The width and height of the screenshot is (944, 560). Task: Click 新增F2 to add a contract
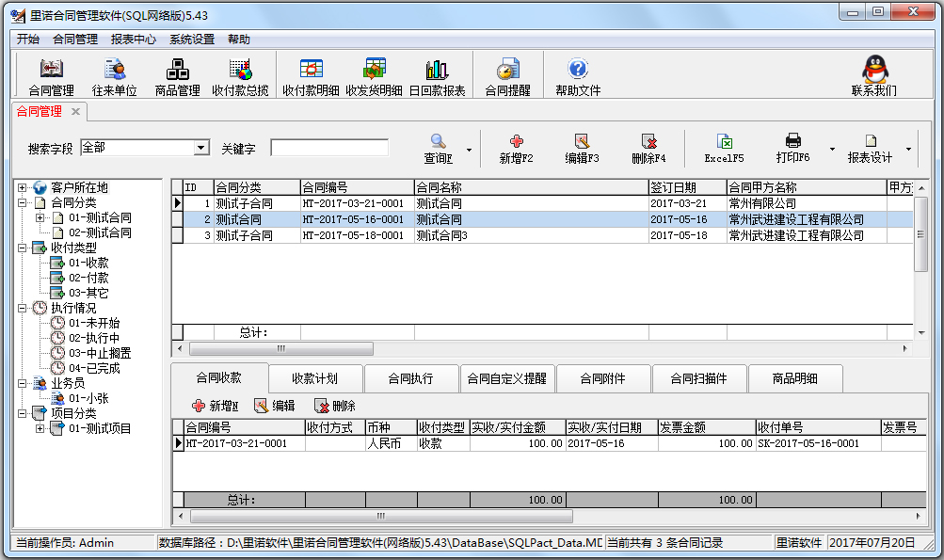tap(516, 148)
